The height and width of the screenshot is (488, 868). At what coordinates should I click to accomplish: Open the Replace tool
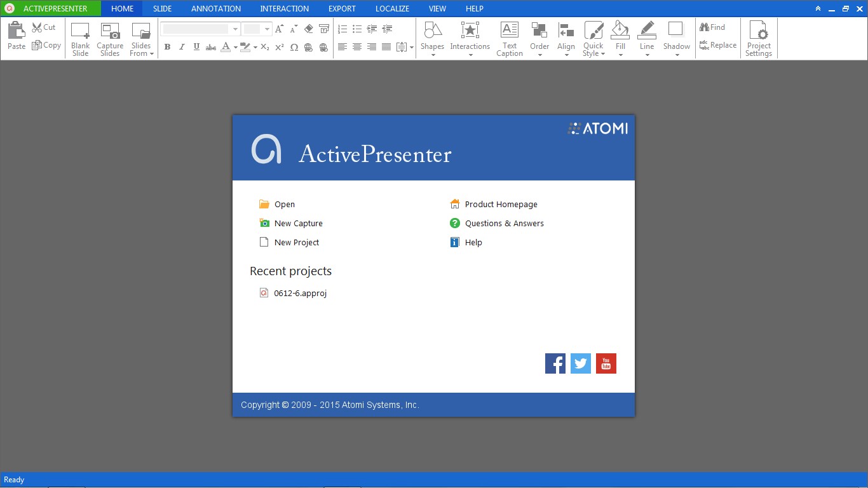pyautogui.click(x=718, y=45)
